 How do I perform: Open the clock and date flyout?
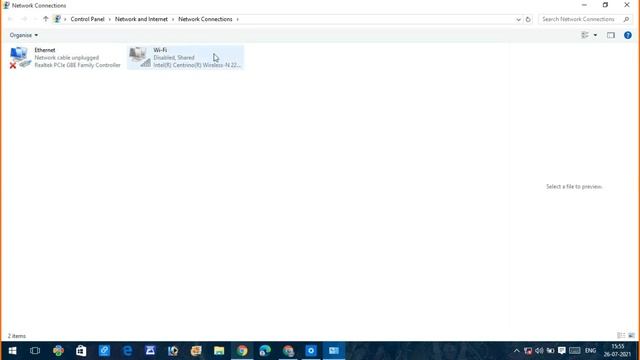tap(618, 351)
